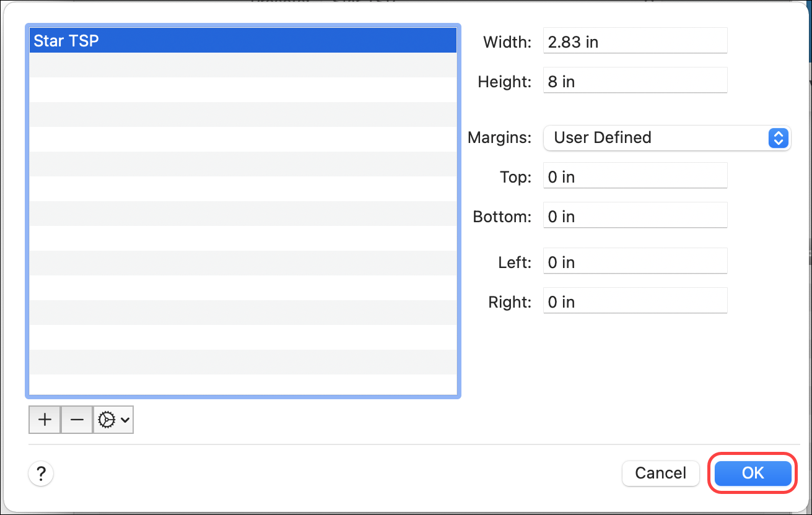Click the Bottom margin field
812x515 pixels.
tap(635, 217)
